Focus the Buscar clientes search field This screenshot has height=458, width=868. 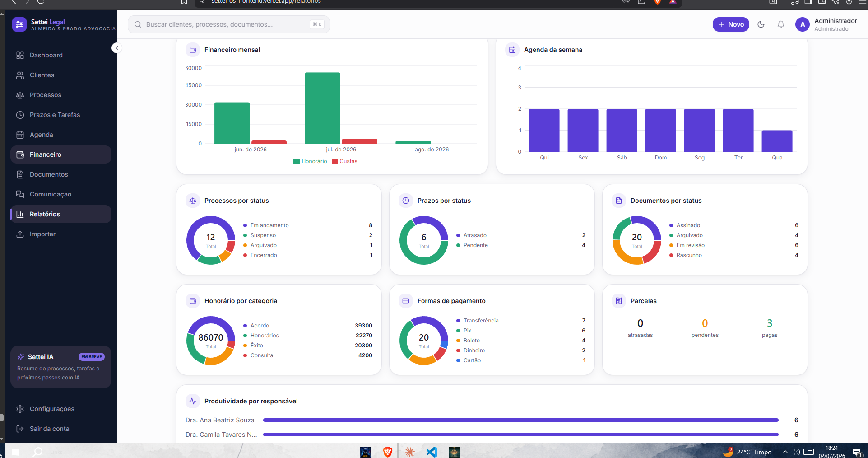click(229, 24)
